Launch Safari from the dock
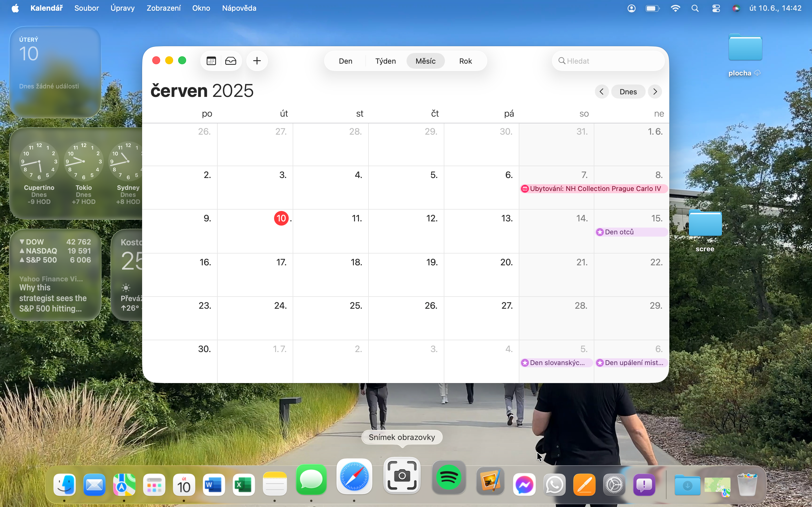The image size is (812, 507). click(x=354, y=477)
